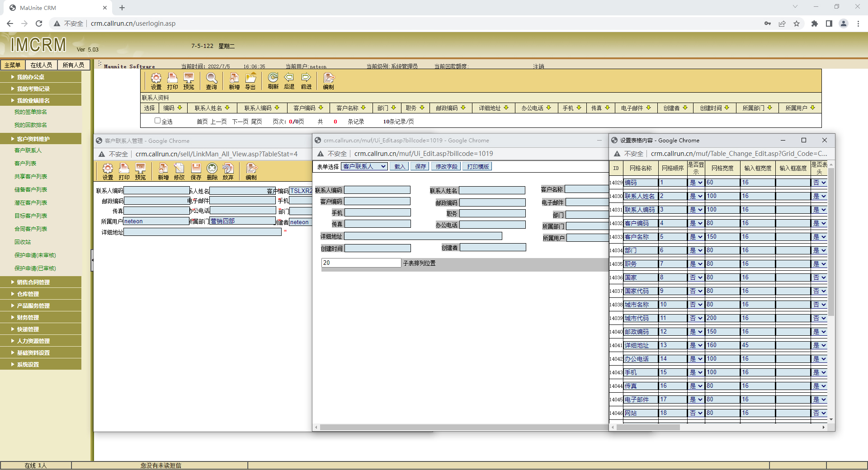Switch to 在线人员 tab
Viewport: 868px width, 470px height.
pos(41,65)
